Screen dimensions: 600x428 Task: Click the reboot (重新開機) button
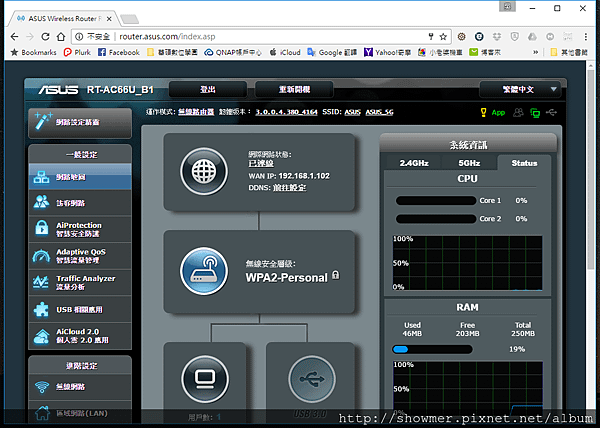[294, 90]
